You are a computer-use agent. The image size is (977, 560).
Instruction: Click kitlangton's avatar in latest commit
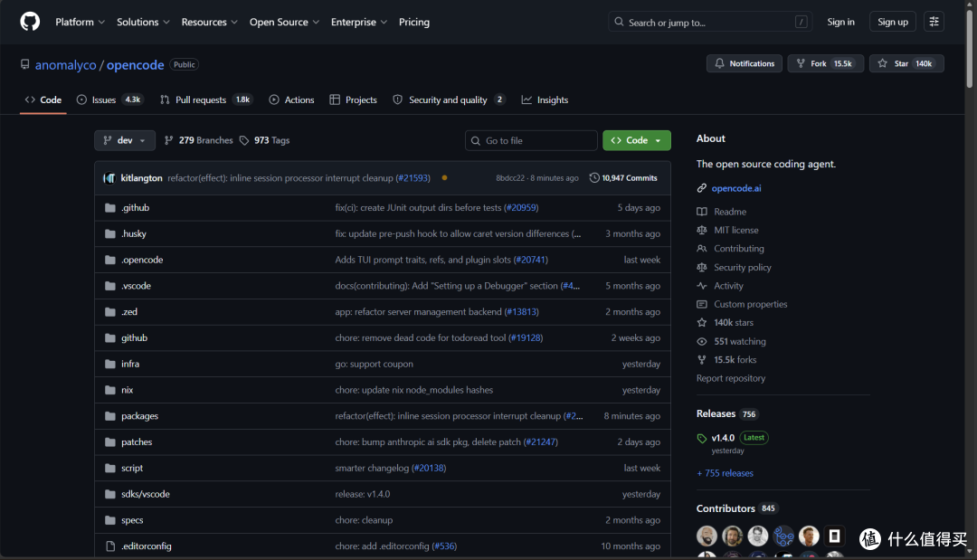pos(109,178)
